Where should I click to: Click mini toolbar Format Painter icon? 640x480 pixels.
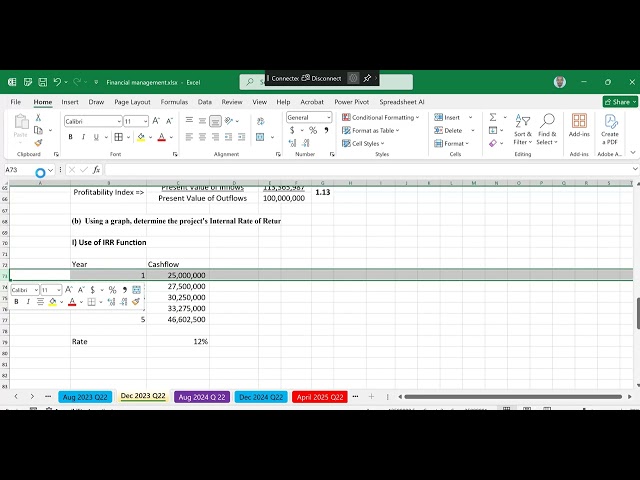pyautogui.click(x=136, y=302)
